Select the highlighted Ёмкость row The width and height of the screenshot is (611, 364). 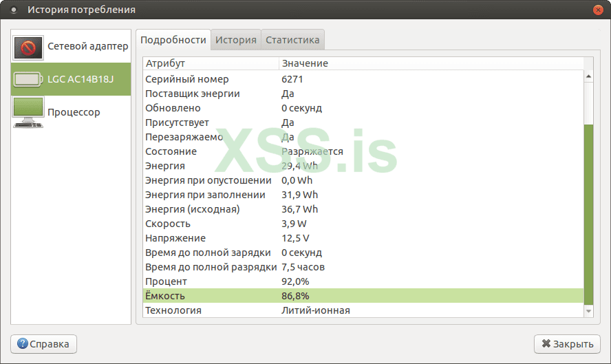click(363, 296)
